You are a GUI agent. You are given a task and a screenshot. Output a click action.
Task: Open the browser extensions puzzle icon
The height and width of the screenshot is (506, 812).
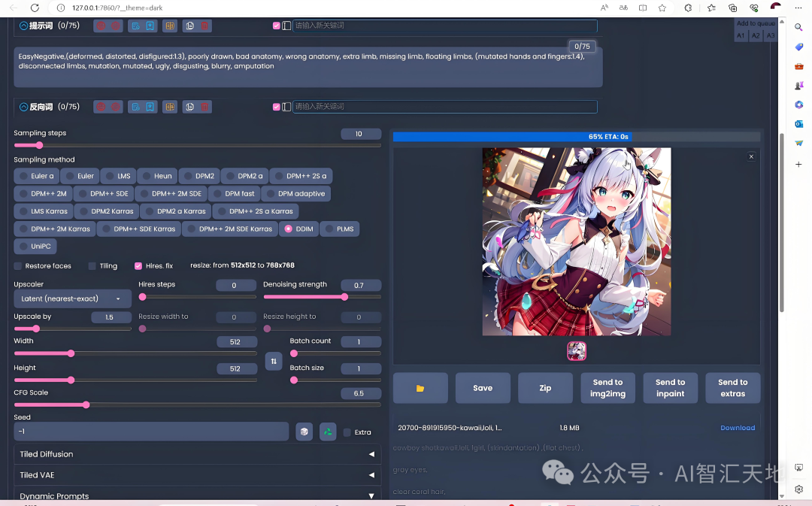click(x=688, y=8)
